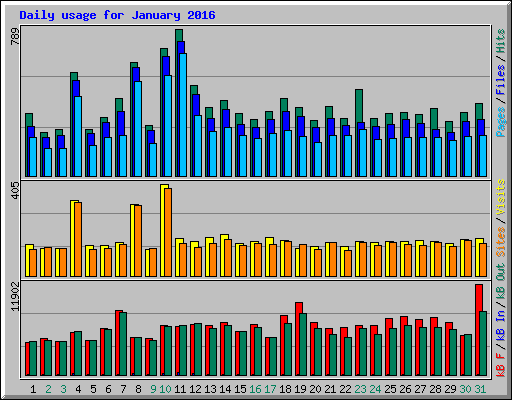Screen dimensions: 512x400
Task: Click day label 1 on the x-axis
Action: (33, 389)
